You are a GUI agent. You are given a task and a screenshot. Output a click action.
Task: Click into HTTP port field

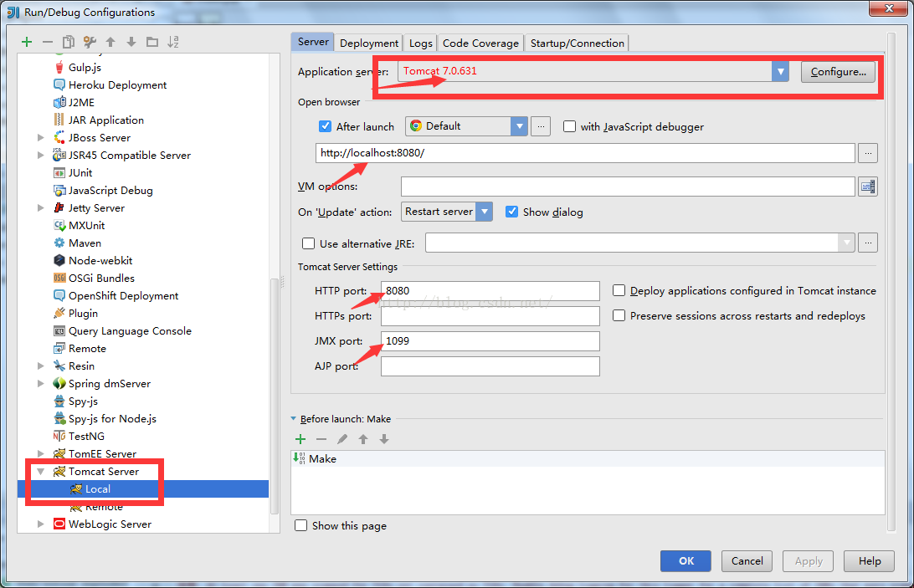pyautogui.click(x=490, y=291)
